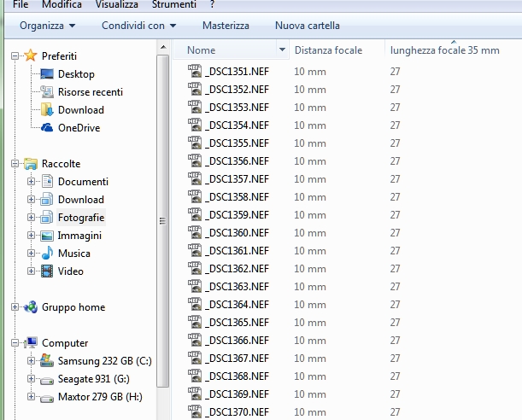The width and height of the screenshot is (522, 420).
Task: Collapse the Preferiti section
Action: pyautogui.click(x=15, y=56)
